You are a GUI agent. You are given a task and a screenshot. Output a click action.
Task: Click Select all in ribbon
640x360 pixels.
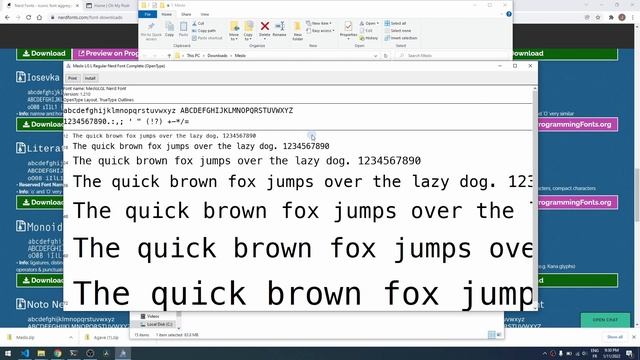[395, 24]
